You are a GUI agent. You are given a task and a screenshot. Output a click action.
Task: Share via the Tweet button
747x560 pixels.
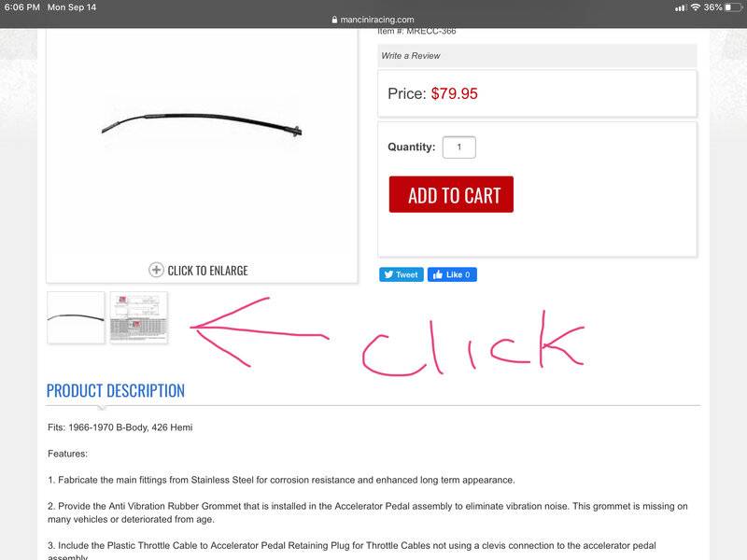402,274
